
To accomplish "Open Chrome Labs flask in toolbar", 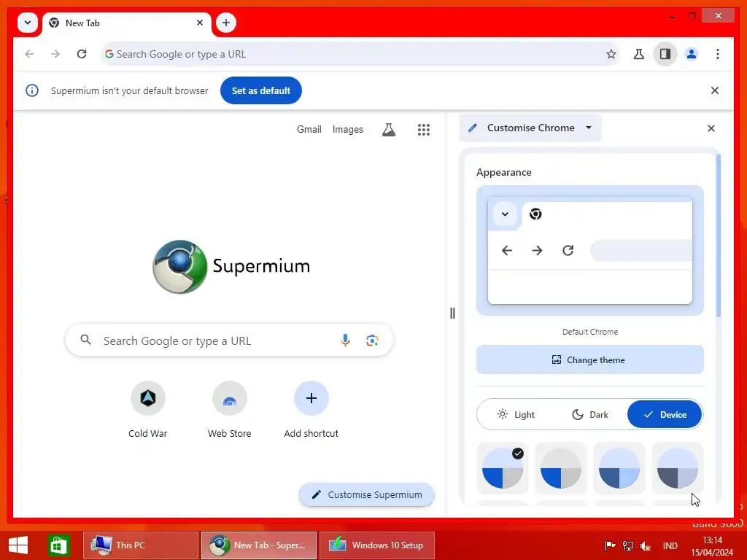I will click(638, 54).
